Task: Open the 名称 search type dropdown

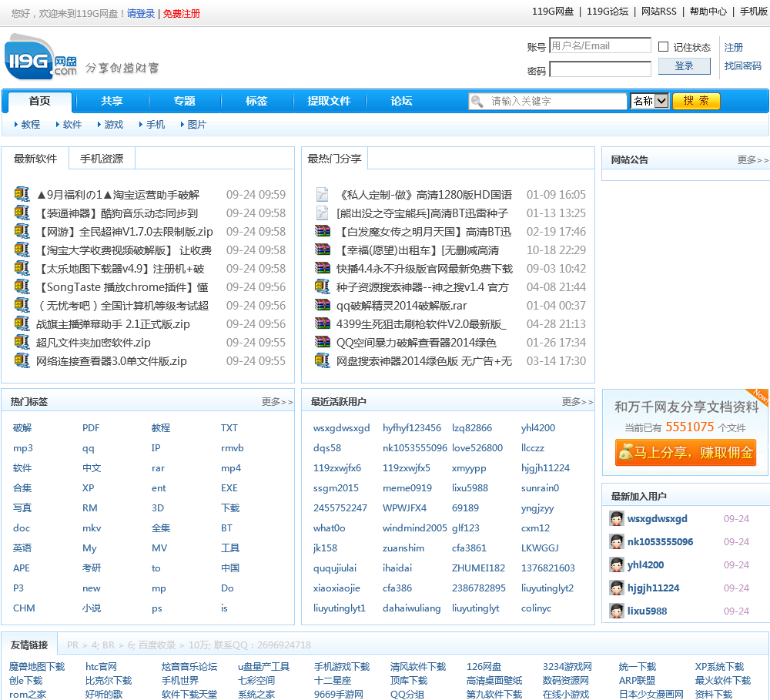Action: coord(649,101)
